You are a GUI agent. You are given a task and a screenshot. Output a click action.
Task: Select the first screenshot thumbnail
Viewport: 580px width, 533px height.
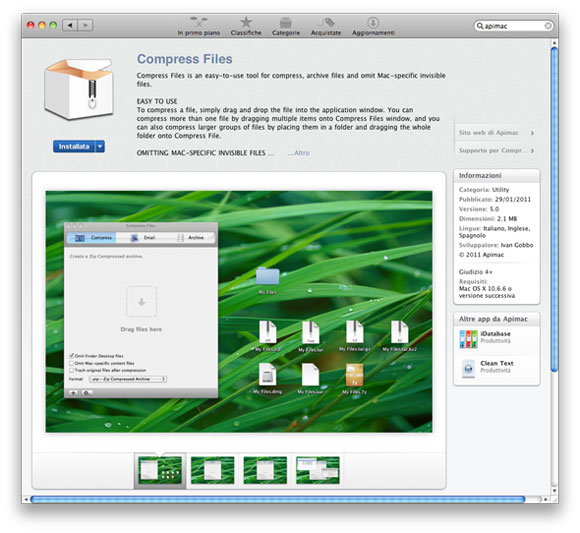(x=160, y=470)
